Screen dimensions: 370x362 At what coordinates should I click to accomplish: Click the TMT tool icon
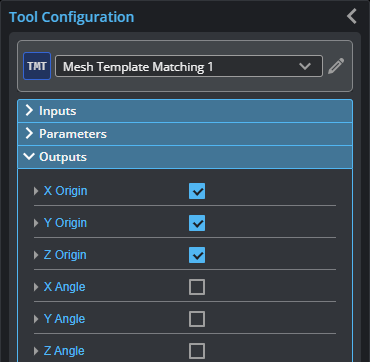click(37, 66)
